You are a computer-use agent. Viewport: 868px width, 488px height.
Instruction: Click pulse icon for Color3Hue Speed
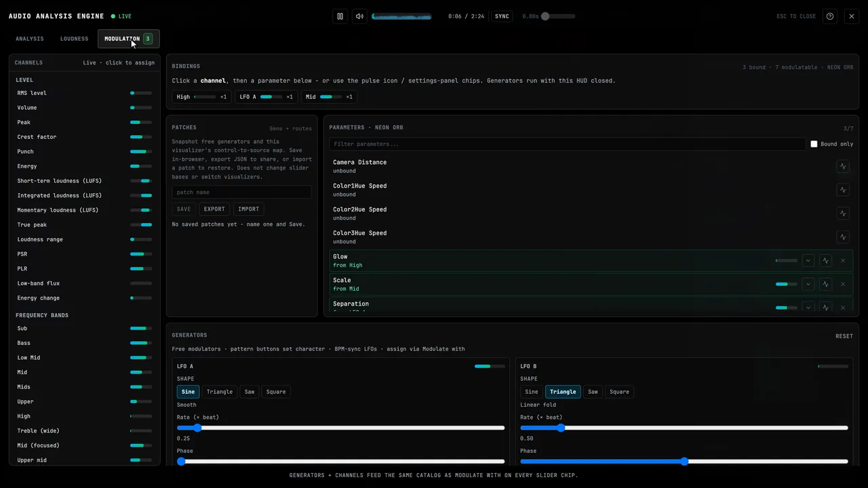(843, 237)
